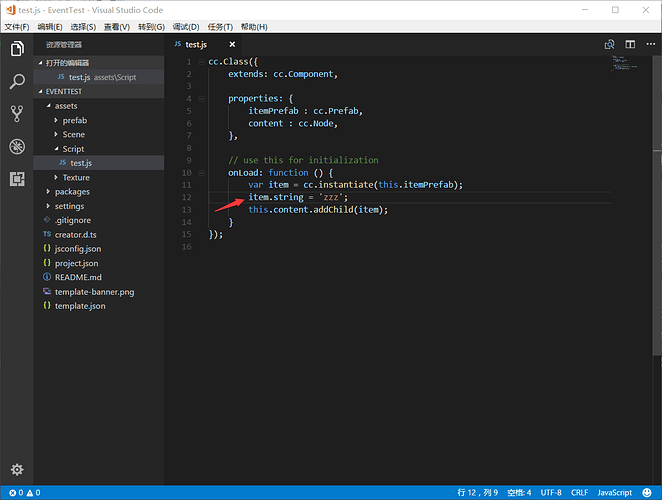
Task: Open the editor more actions ellipsis
Action: pyautogui.click(x=651, y=44)
